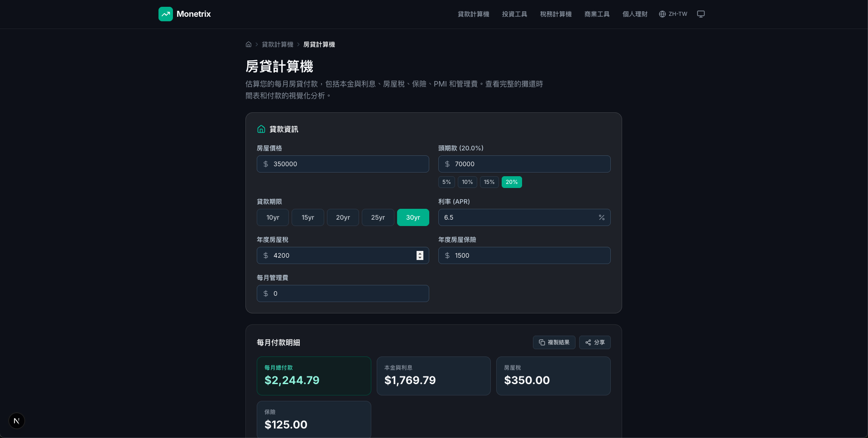
Task: Click the 房貸計算機 page heading
Action: 279,67
